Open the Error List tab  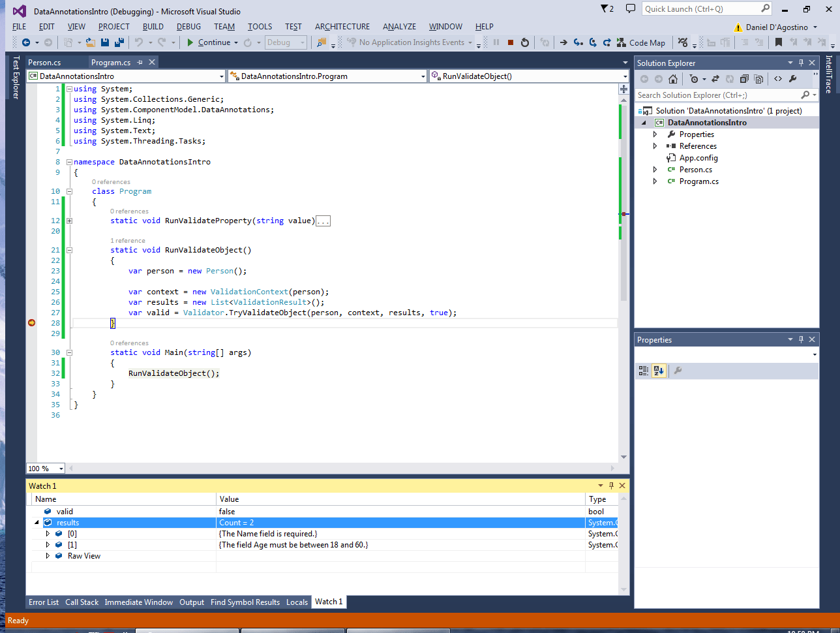44,602
